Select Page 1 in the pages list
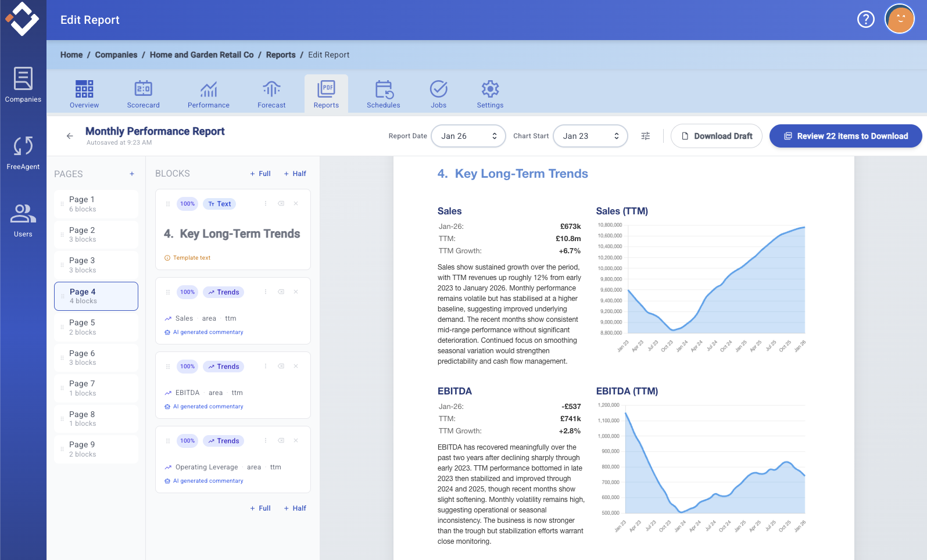This screenshot has height=560, width=927. tap(96, 204)
